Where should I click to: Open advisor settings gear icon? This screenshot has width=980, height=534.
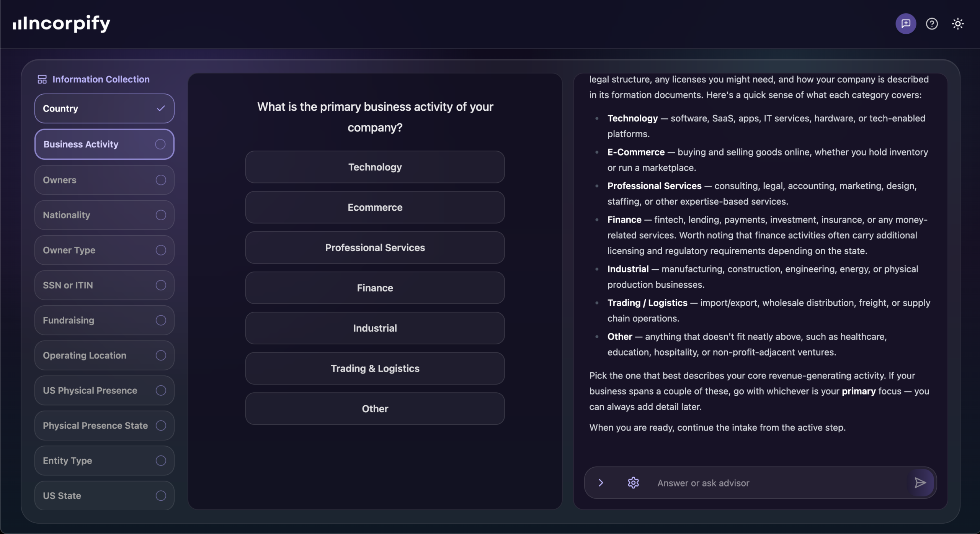point(633,483)
